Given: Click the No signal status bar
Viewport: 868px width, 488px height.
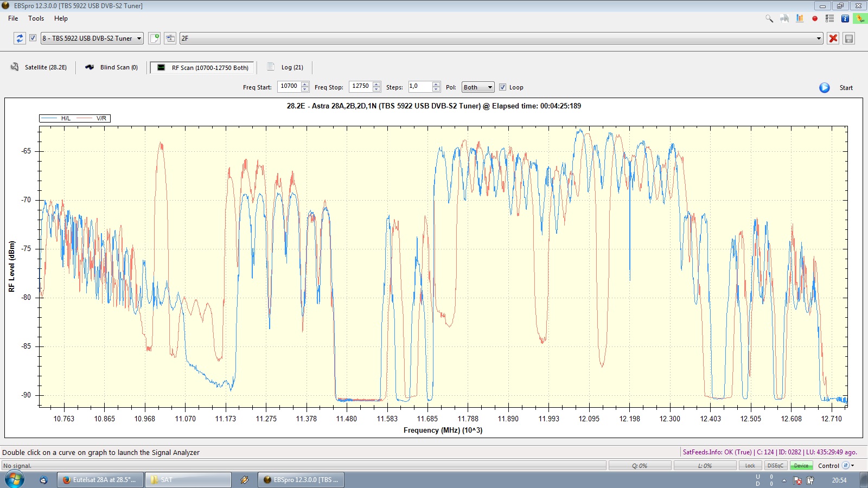Looking at the screenshot, I should [304, 466].
